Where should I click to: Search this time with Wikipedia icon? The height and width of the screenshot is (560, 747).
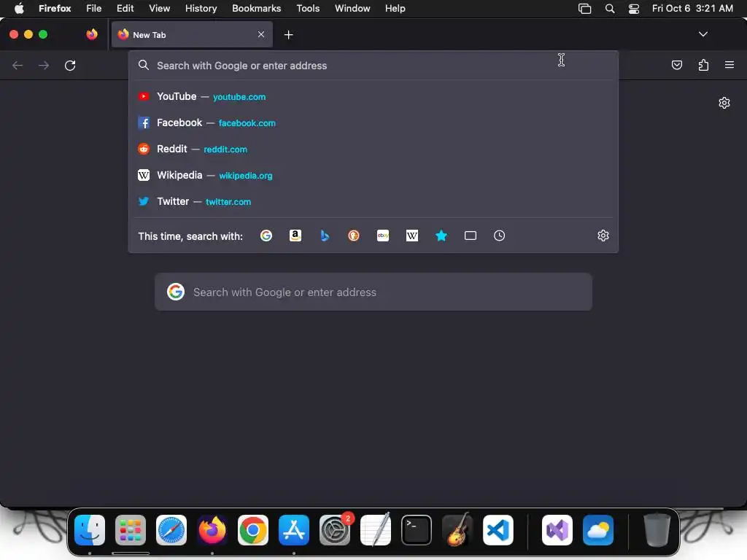pos(412,236)
